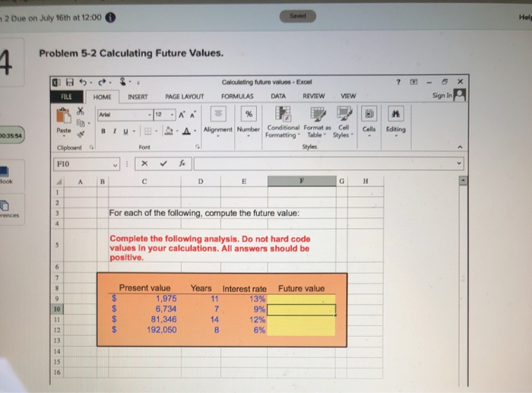Open the Clipboard dialog launcher
The height and width of the screenshot is (393, 532).
92,147
